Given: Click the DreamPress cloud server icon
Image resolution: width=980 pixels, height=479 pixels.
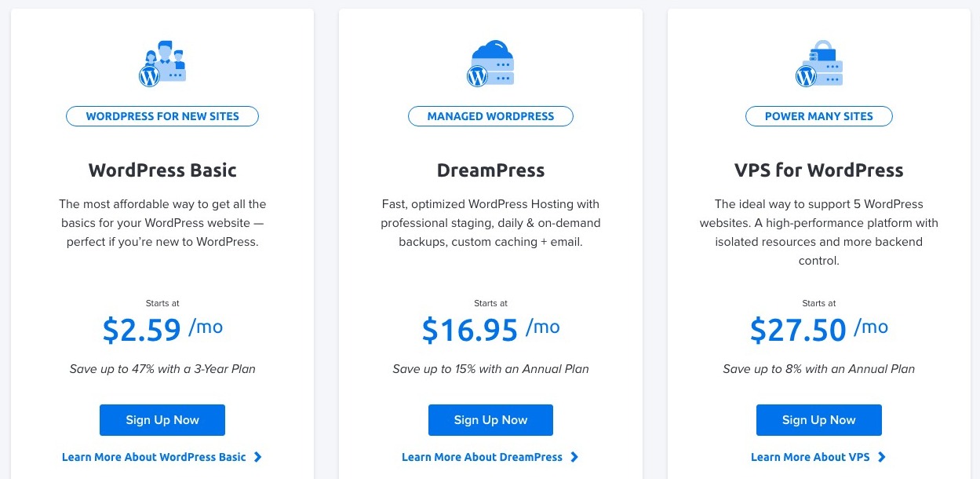Looking at the screenshot, I should (x=490, y=64).
